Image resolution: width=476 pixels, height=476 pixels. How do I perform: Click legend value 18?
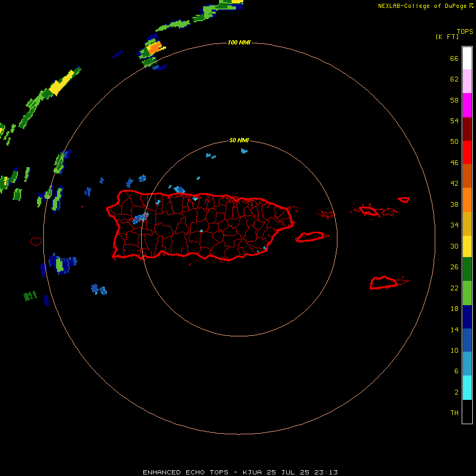click(454, 309)
